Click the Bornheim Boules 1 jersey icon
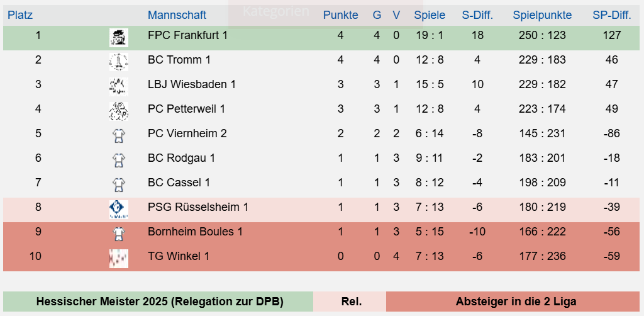The image size is (644, 316). coord(119,234)
